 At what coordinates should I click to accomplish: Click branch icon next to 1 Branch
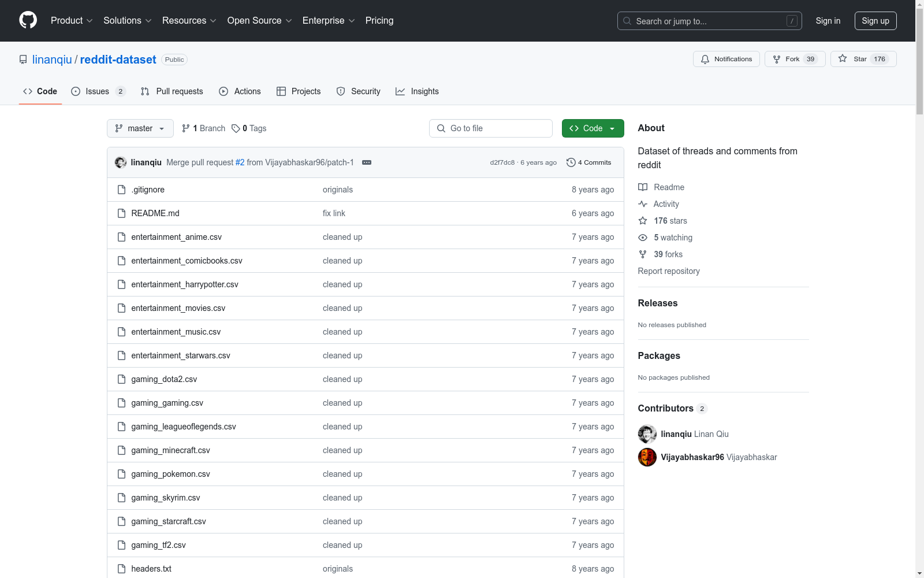click(x=185, y=128)
